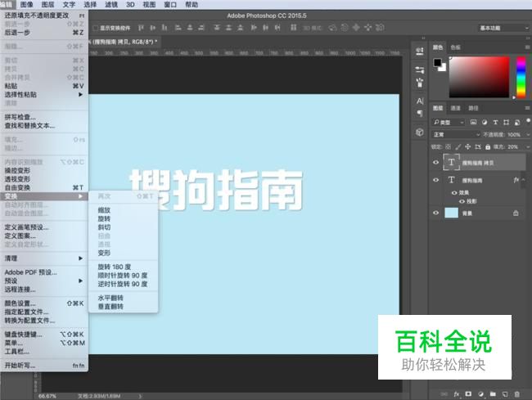
Task: Link layers icon in Layers panel
Action: pos(444,394)
